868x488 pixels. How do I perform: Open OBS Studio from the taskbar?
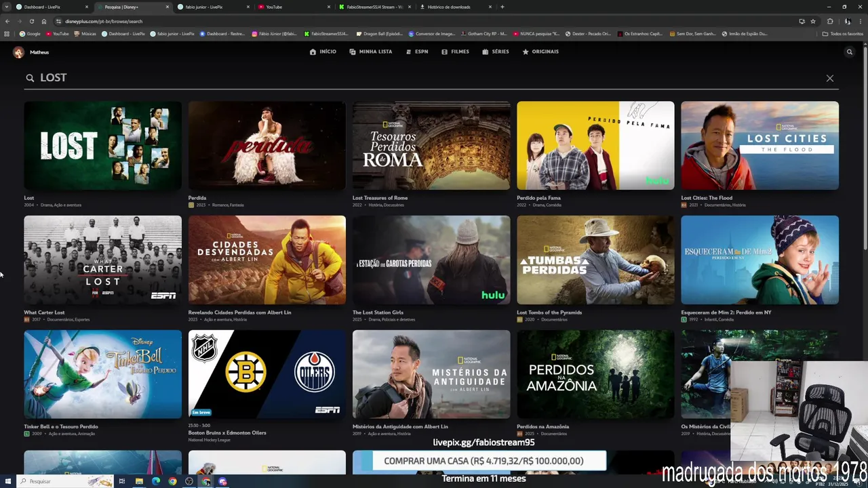[189, 481]
